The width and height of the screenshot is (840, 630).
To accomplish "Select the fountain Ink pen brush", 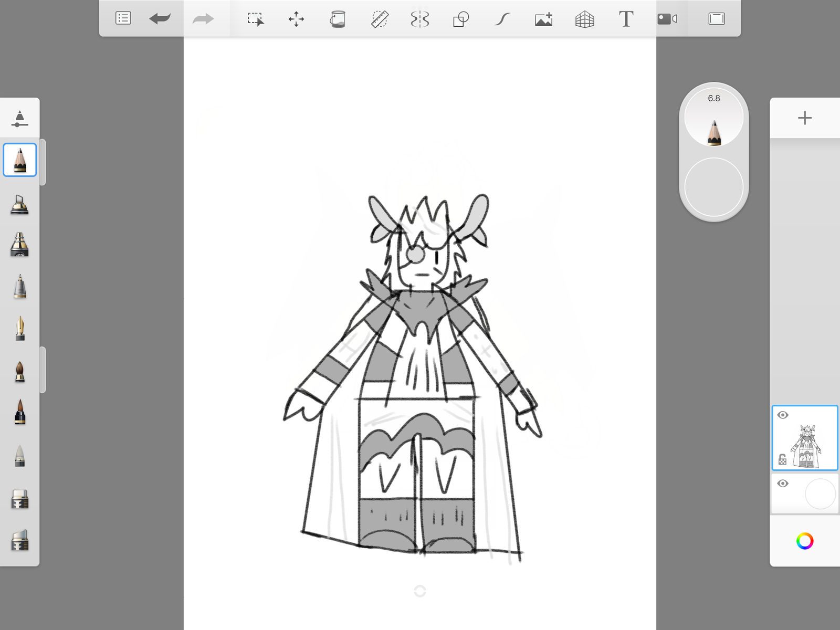I will (x=20, y=329).
